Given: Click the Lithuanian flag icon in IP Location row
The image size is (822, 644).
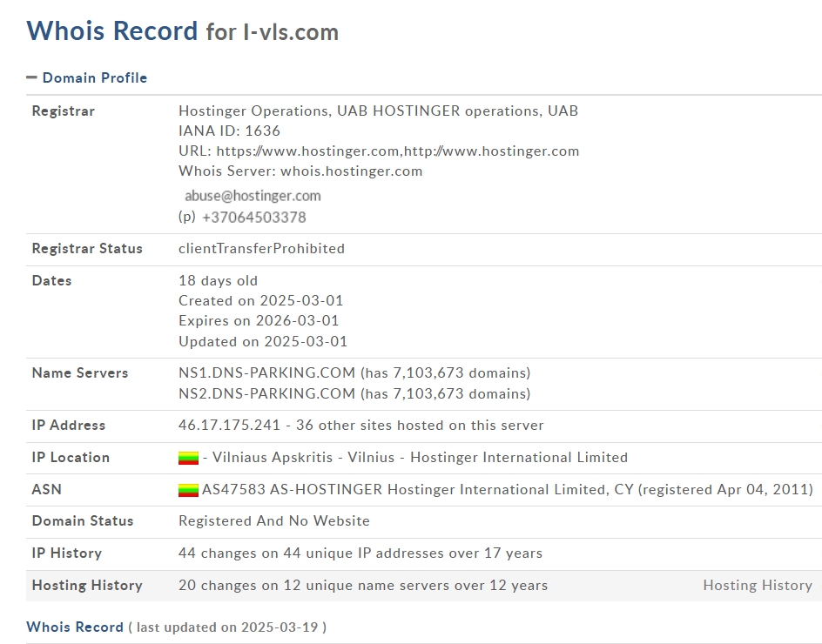Looking at the screenshot, I should tap(188, 458).
